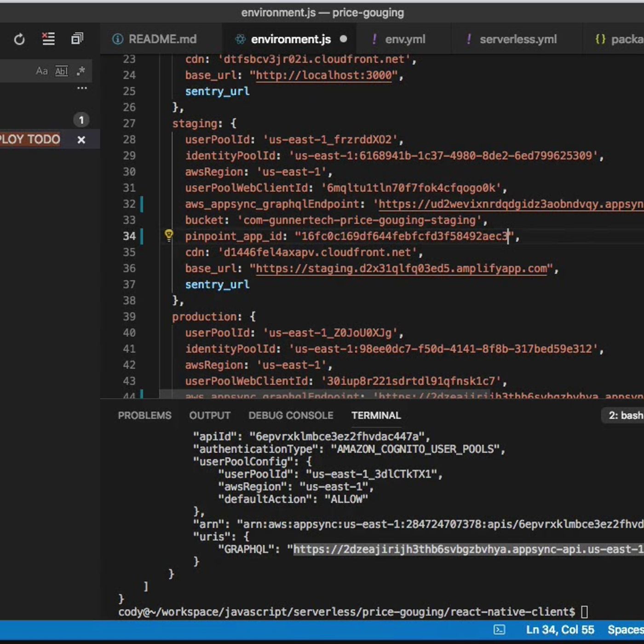Toggle Match Case search option
Viewport: 644px width, 644px height.
point(41,71)
